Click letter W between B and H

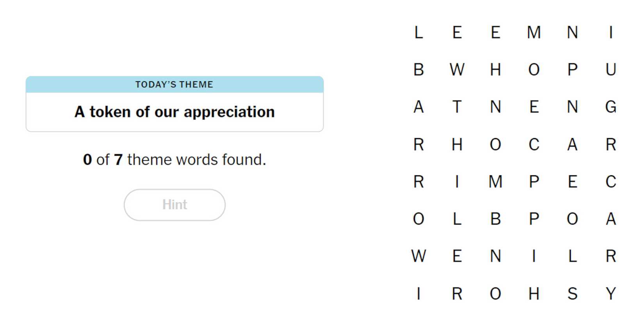click(x=457, y=70)
